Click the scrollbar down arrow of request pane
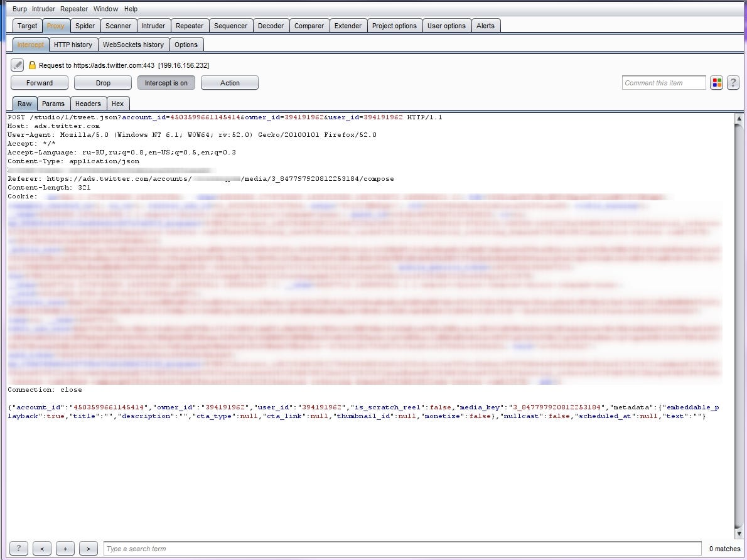 tap(739, 534)
